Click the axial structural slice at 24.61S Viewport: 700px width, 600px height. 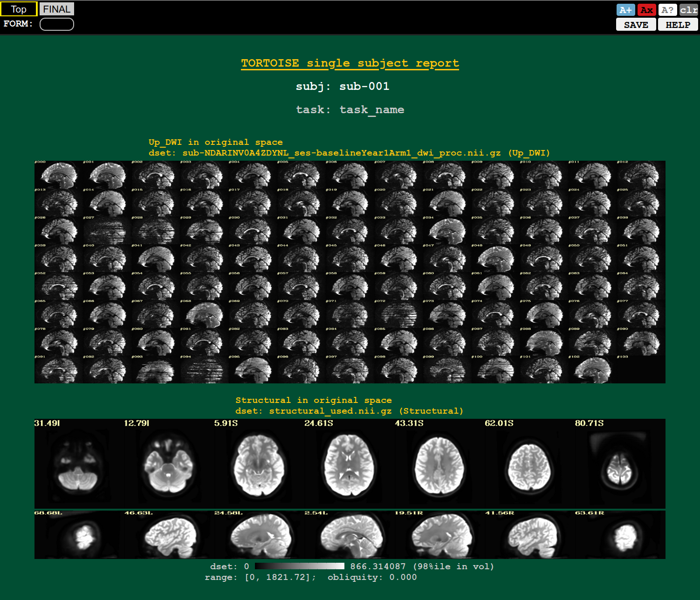tap(350, 466)
